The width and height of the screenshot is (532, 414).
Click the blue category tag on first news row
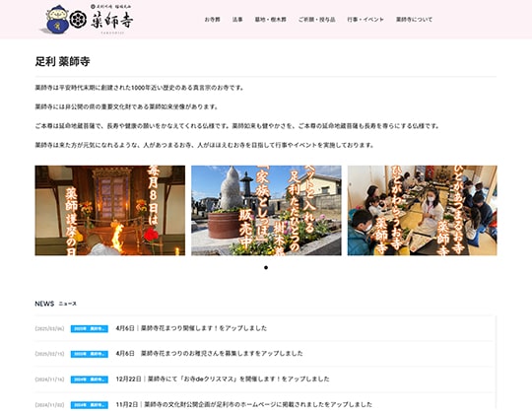click(x=90, y=329)
